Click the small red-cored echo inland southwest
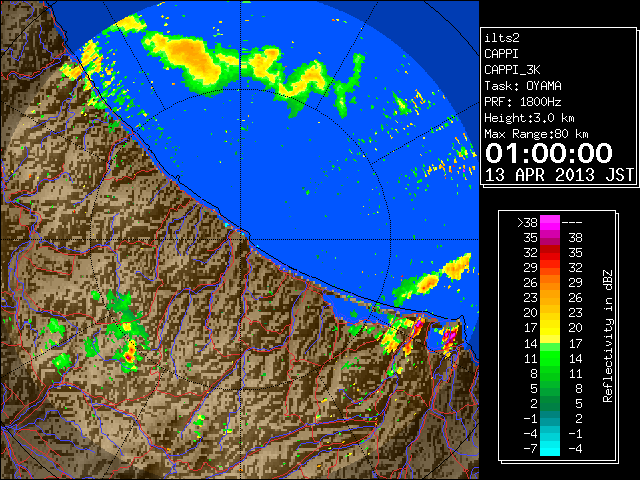Viewport: 640px width, 480px height. tap(129, 353)
